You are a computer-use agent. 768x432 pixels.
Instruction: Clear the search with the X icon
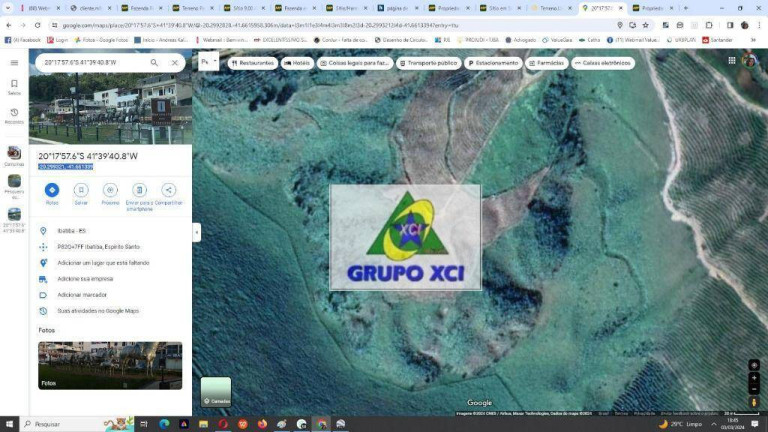(174, 63)
